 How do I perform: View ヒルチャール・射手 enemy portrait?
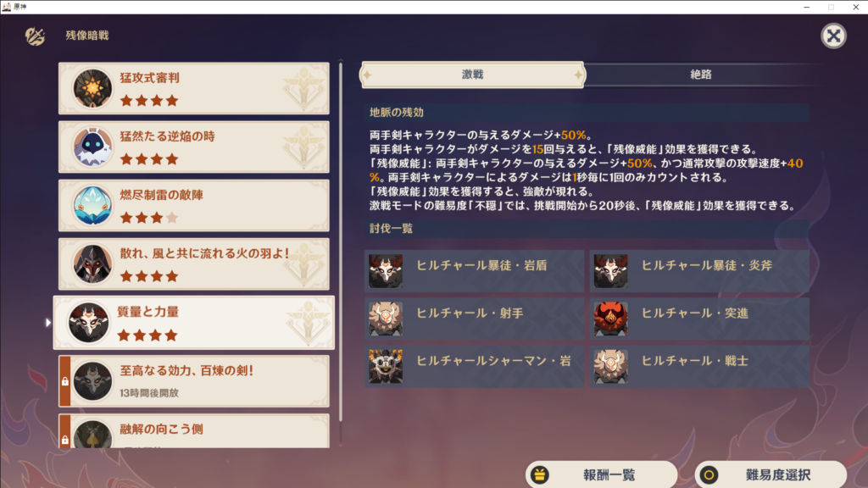(386, 319)
